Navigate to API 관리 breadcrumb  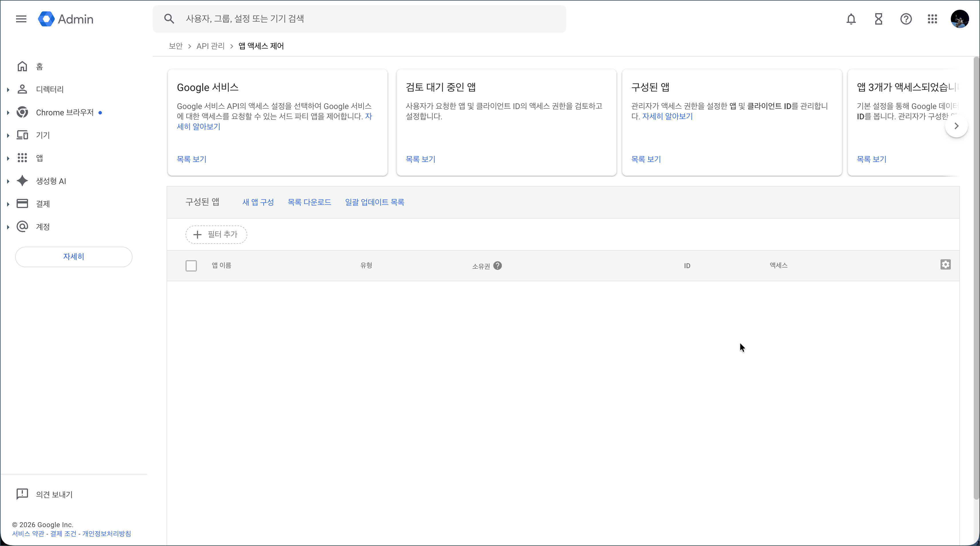tap(210, 46)
